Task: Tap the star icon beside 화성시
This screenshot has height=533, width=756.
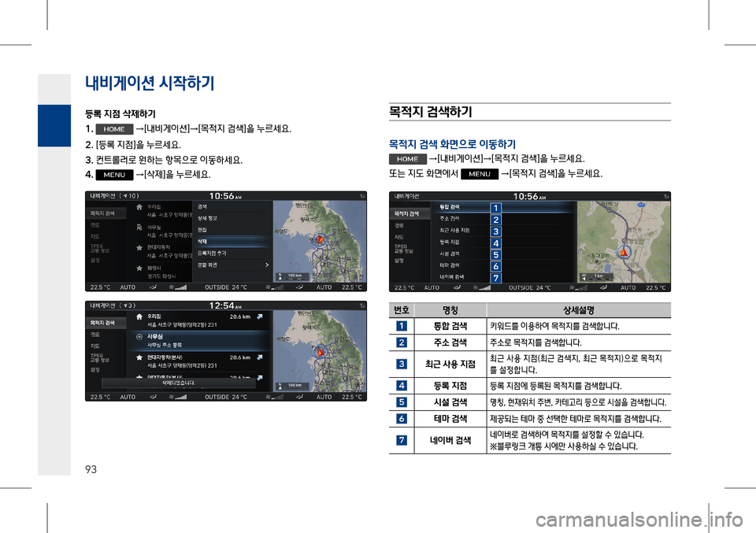Action: click(139, 268)
